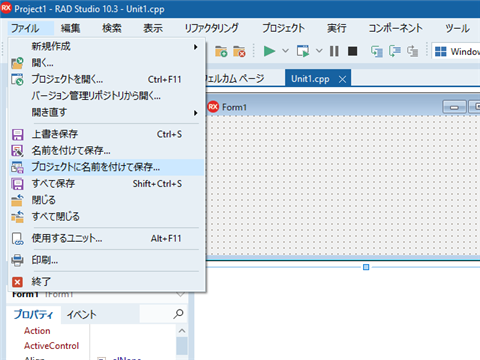Minimize the Form1 designer window
This screenshot has width=480, height=360.
click(x=454, y=107)
